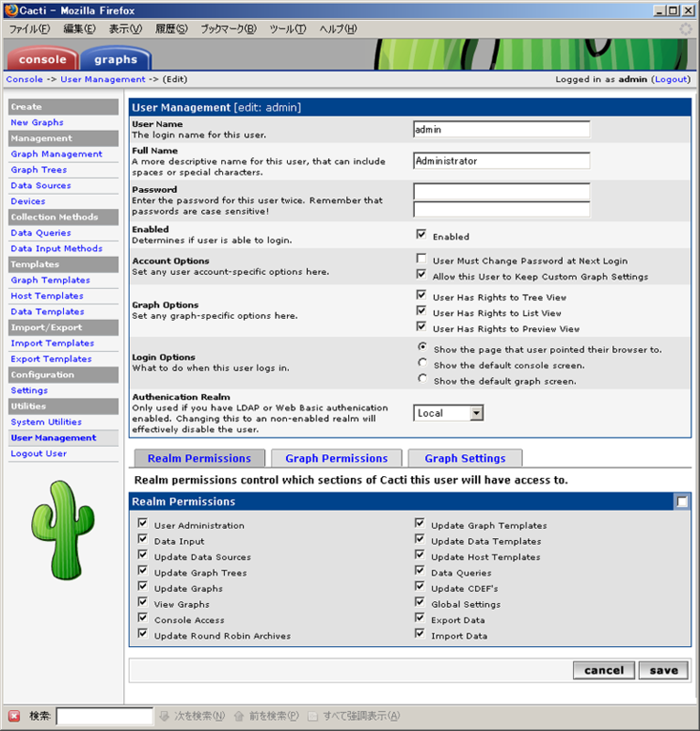The image size is (700, 731).
Task: Uncheck Update Data Templates permission
Action: [x=419, y=539]
